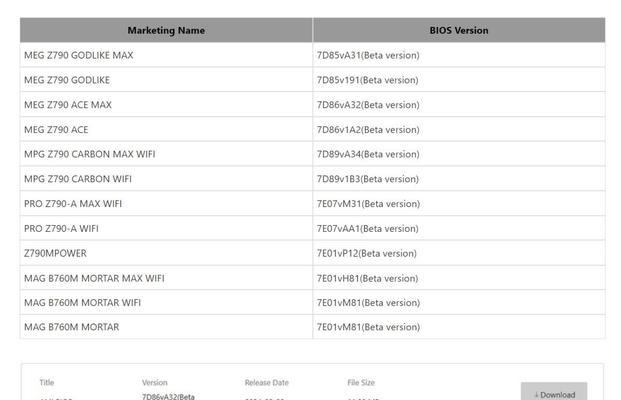
Task: Click BIOS version 7D86vA32 in table
Action: [x=459, y=105]
